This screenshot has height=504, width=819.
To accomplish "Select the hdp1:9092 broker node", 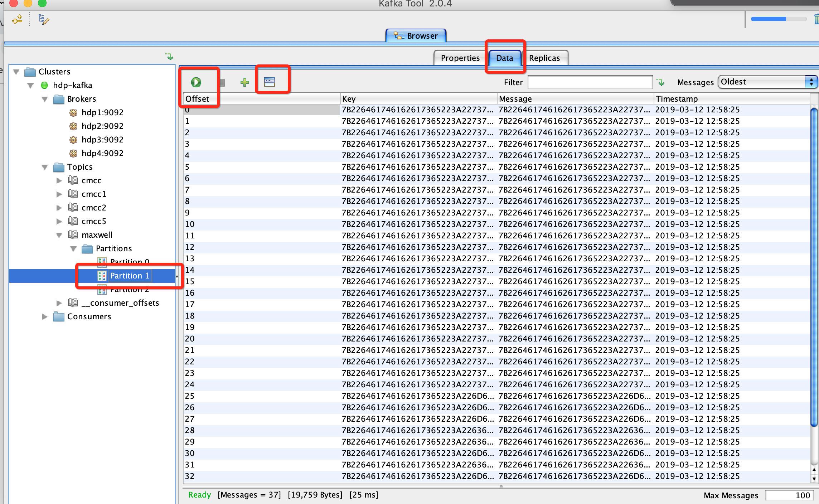I will click(102, 112).
